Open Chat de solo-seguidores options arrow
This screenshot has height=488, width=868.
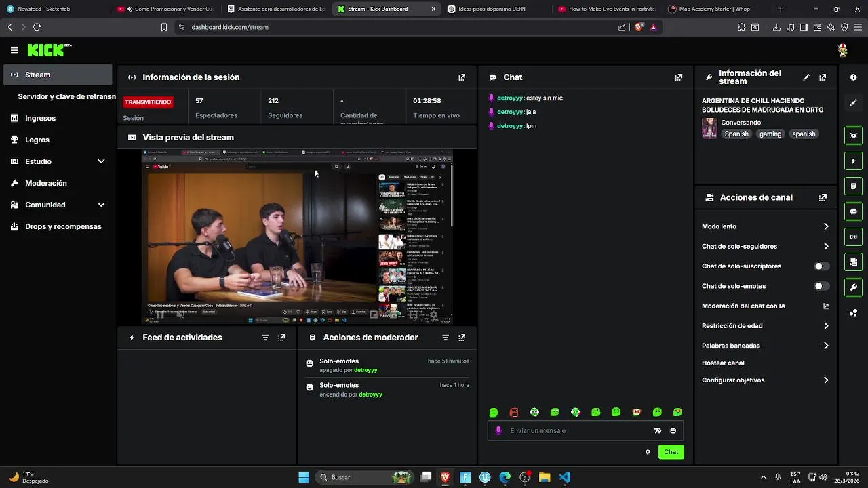coord(826,246)
